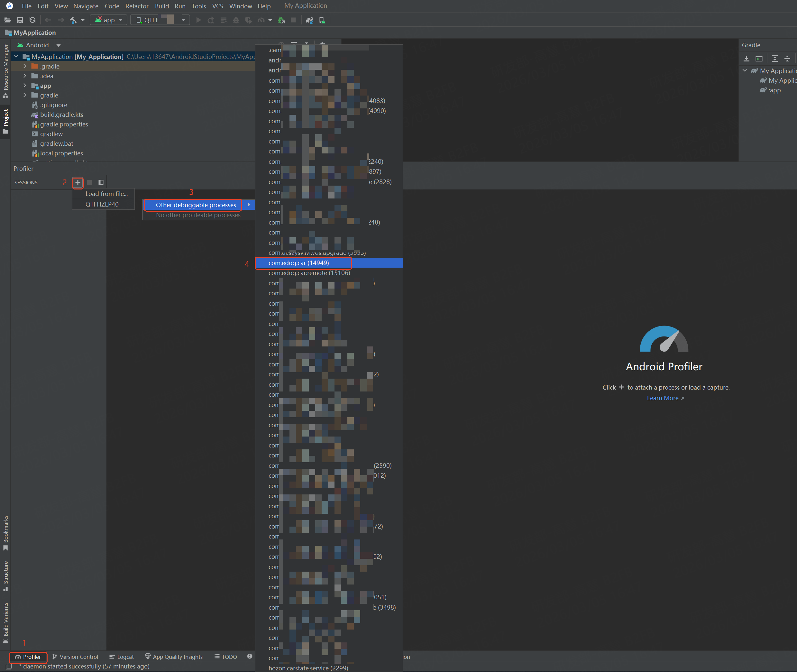Click the Gradle Expand All icon
The width and height of the screenshot is (797, 672).
[774, 58]
